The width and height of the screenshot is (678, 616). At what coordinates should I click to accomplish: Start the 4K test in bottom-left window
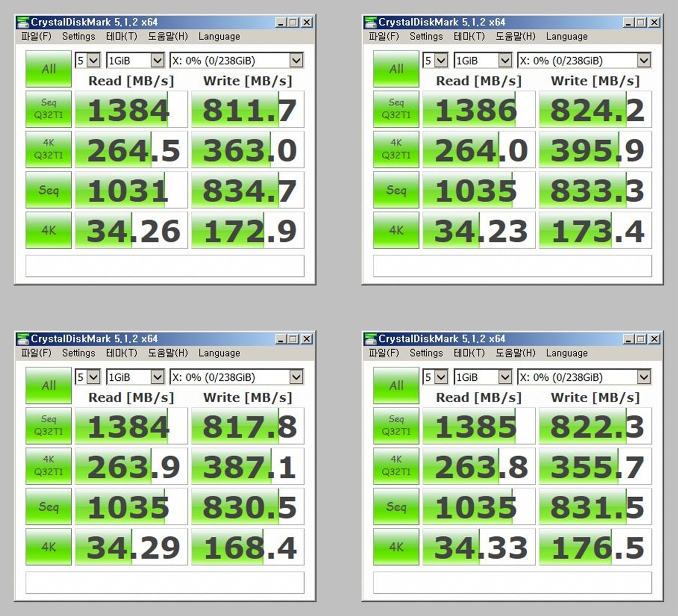[x=48, y=547]
